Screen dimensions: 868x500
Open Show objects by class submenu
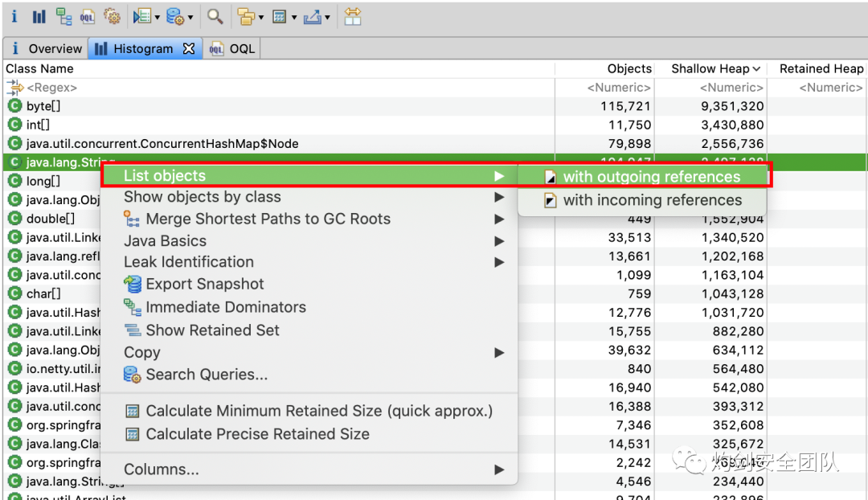click(309, 197)
